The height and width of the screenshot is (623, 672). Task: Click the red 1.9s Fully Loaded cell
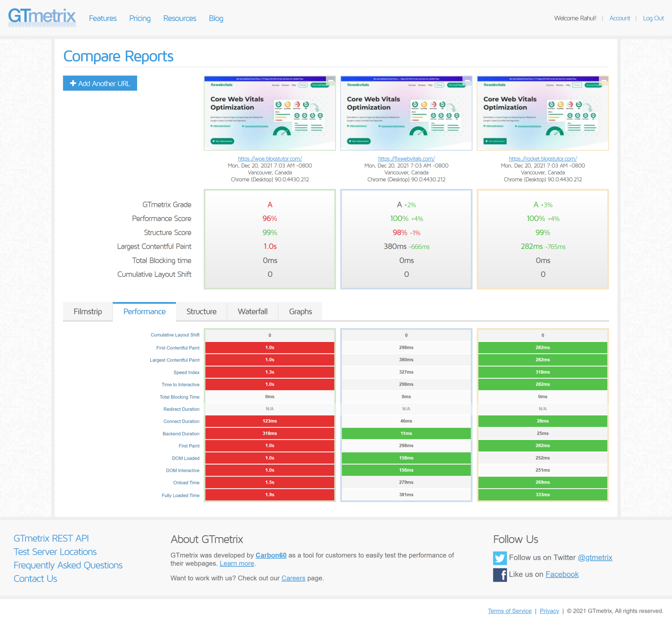(270, 495)
